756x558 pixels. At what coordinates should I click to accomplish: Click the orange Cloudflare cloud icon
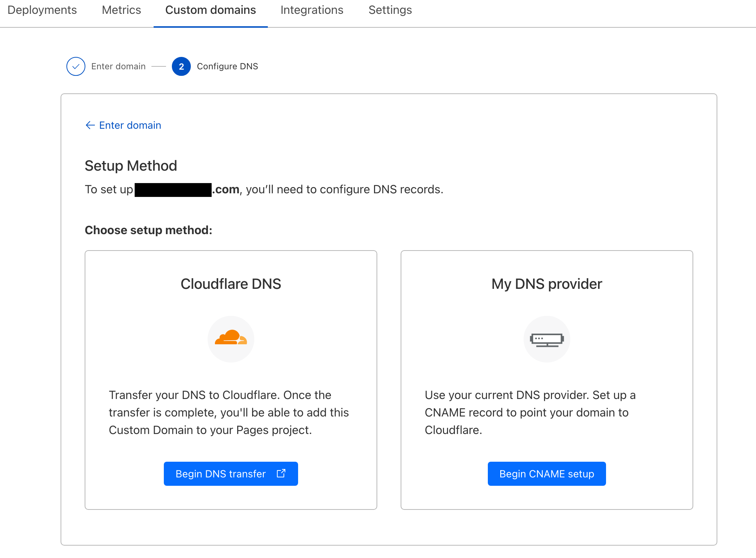(231, 338)
